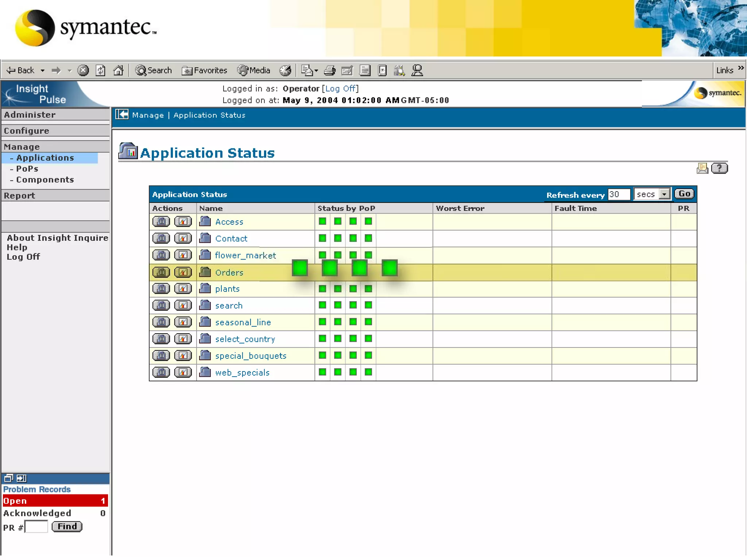Expand the Back button history arrow

coord(43,70)
